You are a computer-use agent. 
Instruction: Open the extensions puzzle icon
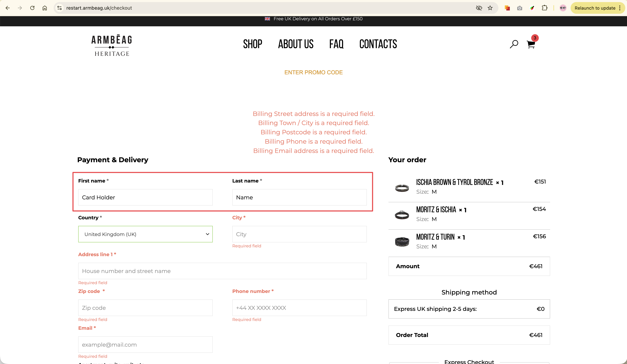point(544,8)
